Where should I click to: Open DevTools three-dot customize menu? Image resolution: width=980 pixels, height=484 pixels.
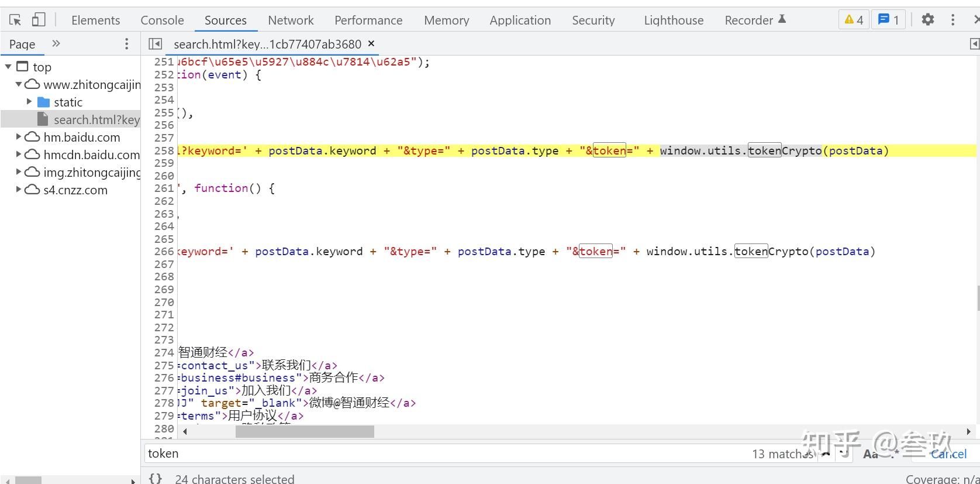pos(953,19)
